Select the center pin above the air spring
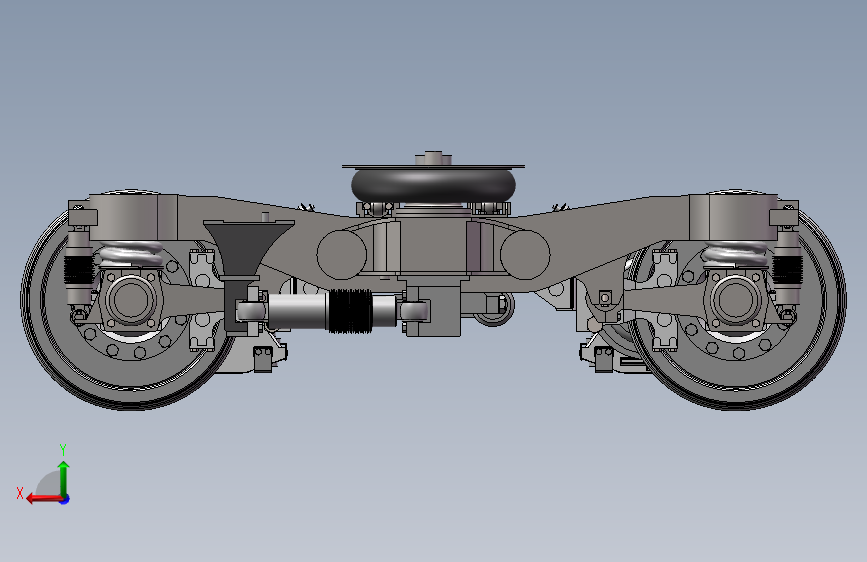867x562 pixels. (434, 158)
